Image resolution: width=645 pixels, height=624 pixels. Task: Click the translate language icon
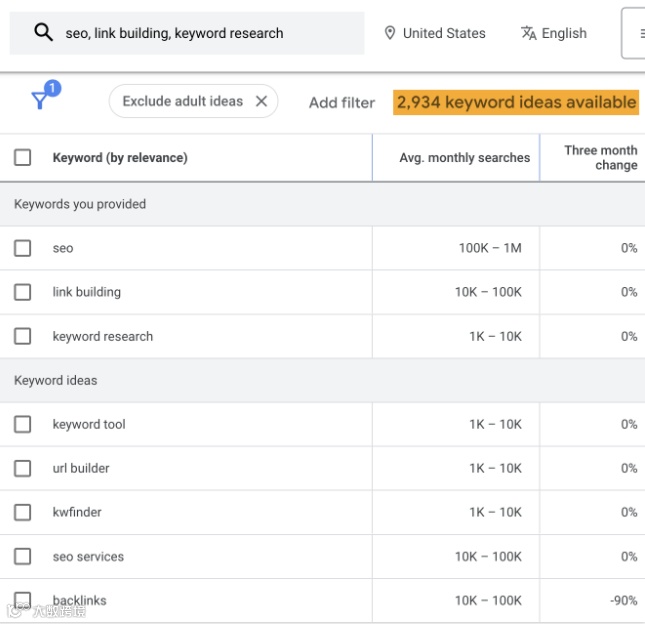tap(529, 33)
